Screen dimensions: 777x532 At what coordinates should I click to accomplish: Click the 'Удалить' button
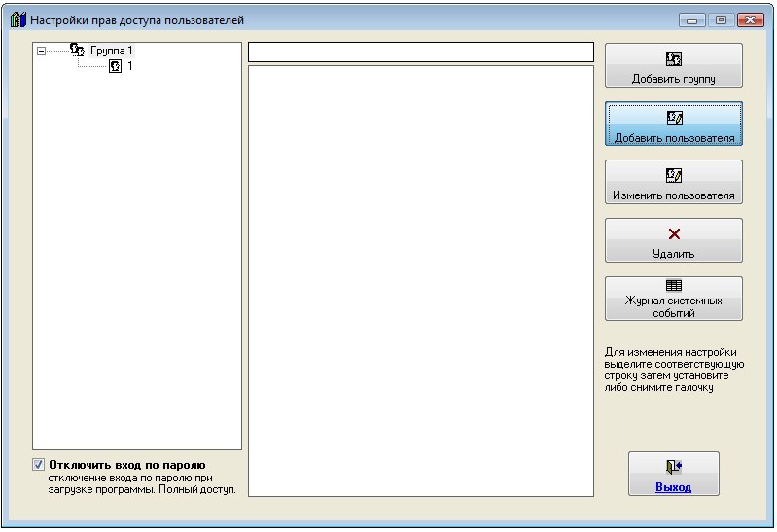pos(674,240)
